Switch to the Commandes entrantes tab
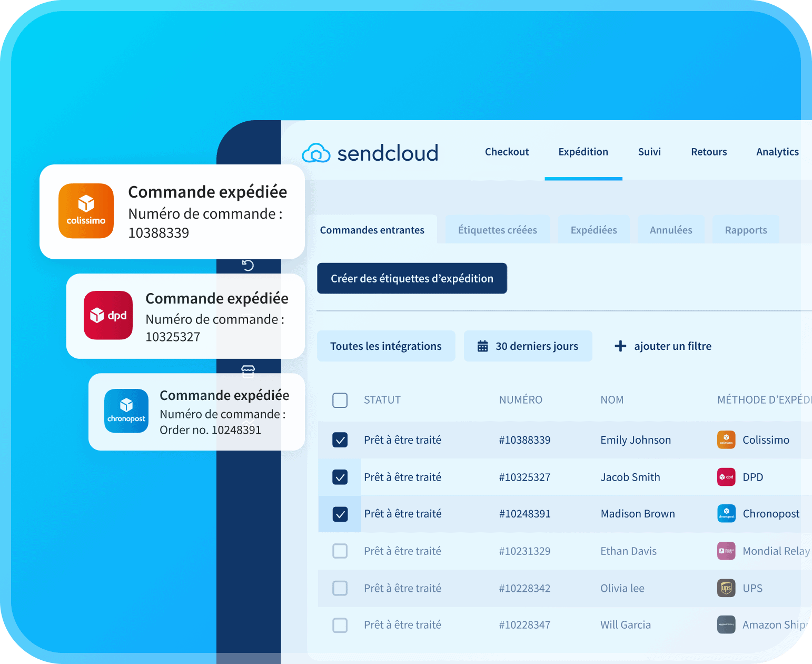Screen dimensions: 812x664 point(372,230)
